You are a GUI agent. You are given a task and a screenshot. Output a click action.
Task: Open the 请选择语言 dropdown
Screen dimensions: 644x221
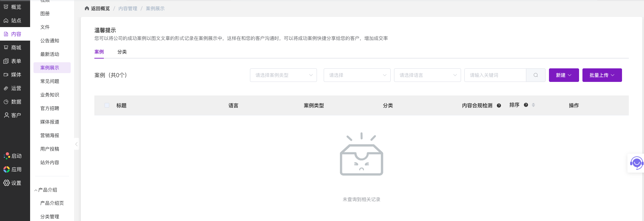click(427, 75)
